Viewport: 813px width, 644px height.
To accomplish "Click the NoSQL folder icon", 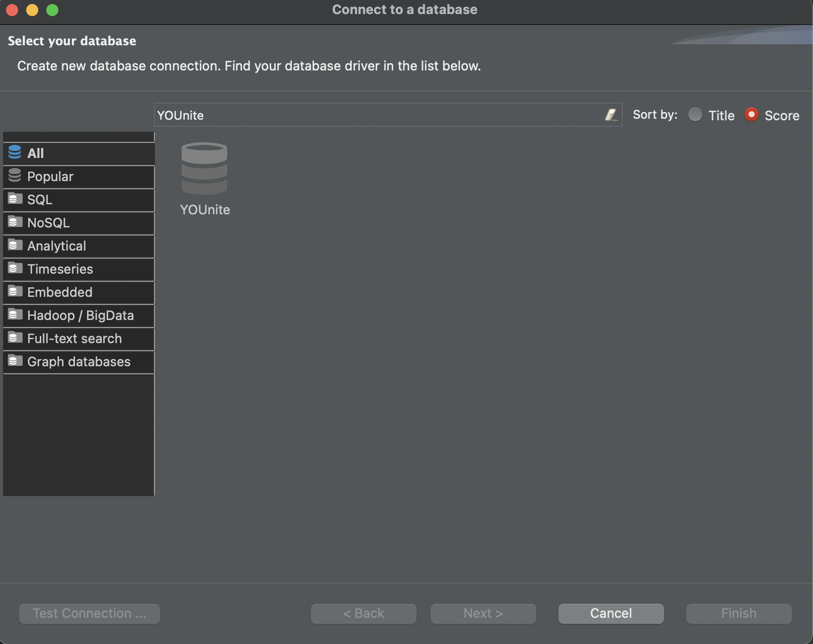I will pos(15,222).
